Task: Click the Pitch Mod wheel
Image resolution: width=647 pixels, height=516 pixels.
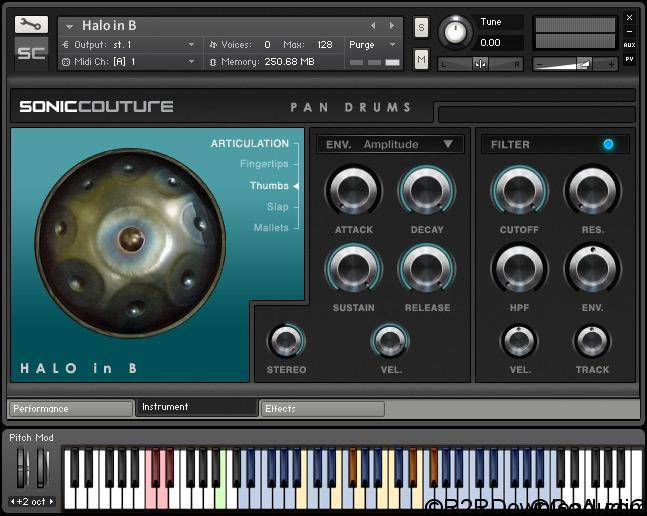Action: [22, 468]
